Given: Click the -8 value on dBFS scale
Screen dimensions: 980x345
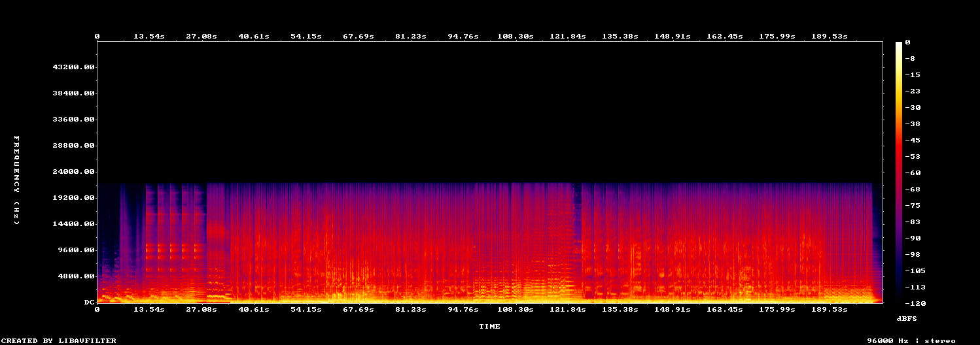Looking at the screenshot, I should (x=910, y=58).
